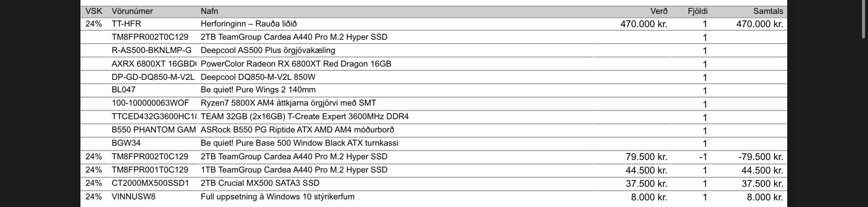Click the PowerColor Radeon RX 6800XT item name
Viewport: 868px width, 207px height.
(x=296, y=64)
